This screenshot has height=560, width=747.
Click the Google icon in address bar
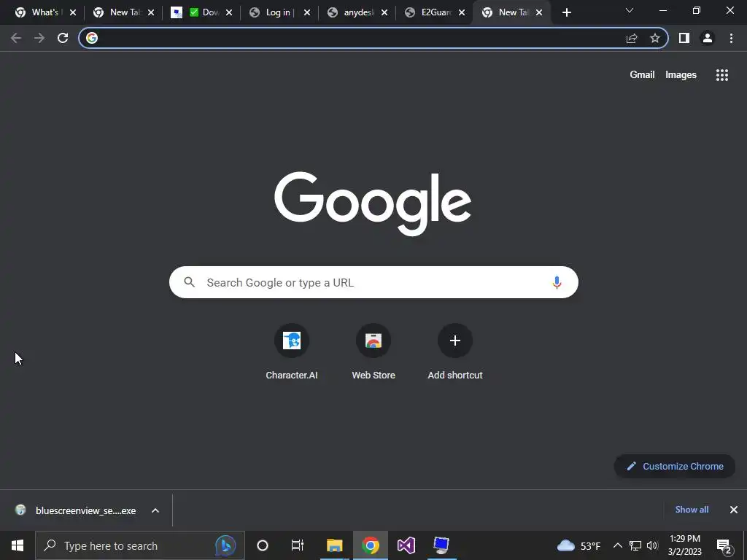[x=92, y=38]
